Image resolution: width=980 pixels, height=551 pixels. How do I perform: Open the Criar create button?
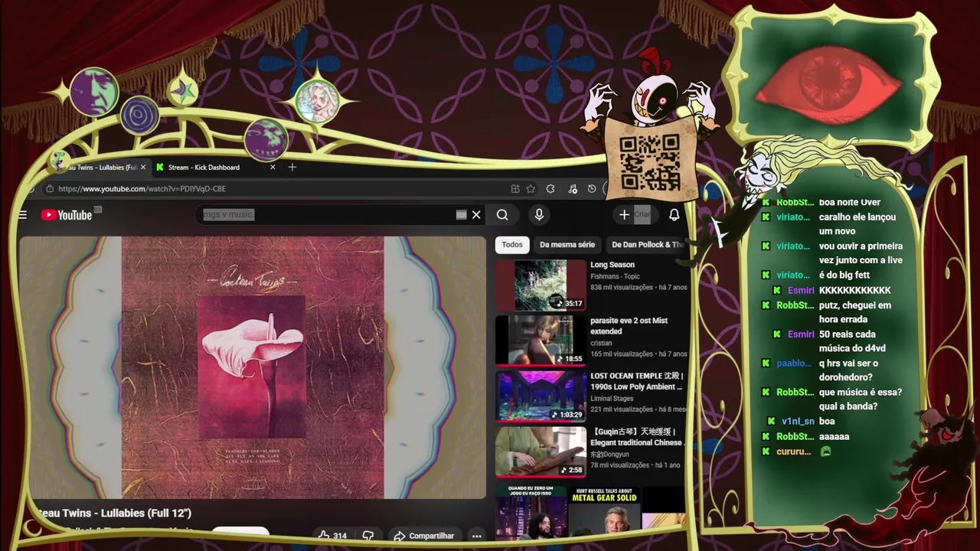pyautogui.click(x=635, y=215)
